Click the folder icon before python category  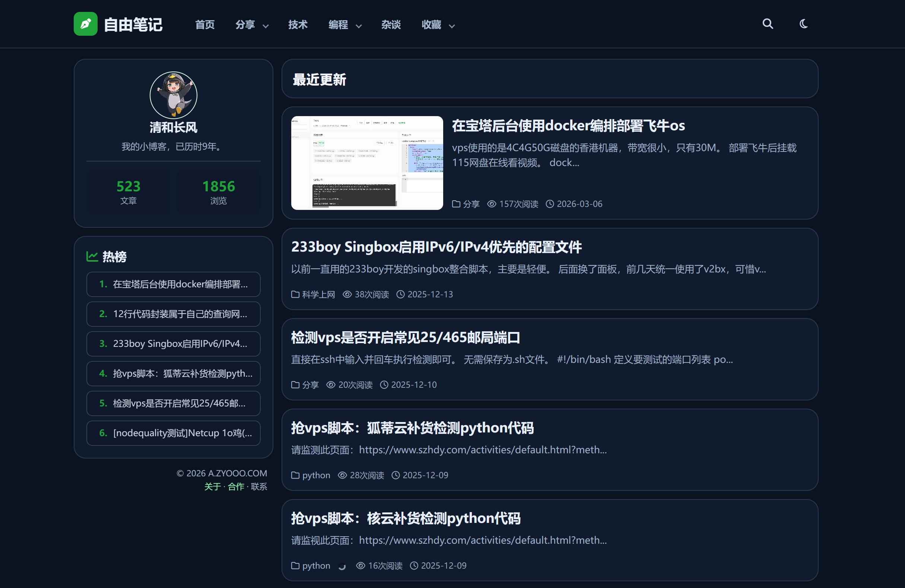pyautogui.click(x=295, y=475)
